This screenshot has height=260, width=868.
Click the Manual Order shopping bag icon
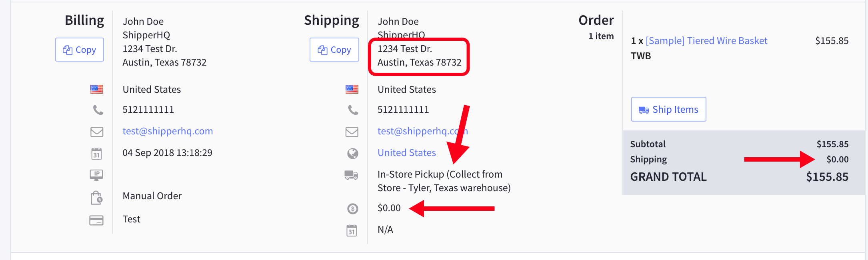pos(97,198)
